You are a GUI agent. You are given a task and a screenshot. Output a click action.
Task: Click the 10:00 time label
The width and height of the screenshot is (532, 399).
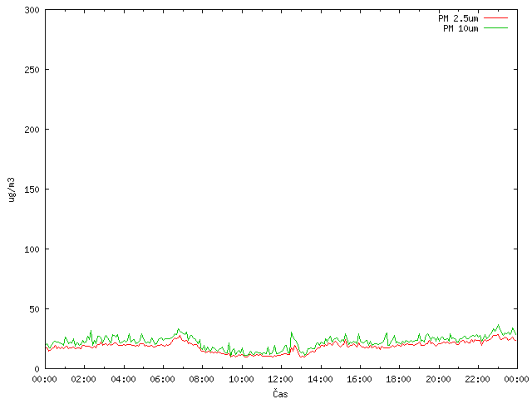[x=241, y=379]
